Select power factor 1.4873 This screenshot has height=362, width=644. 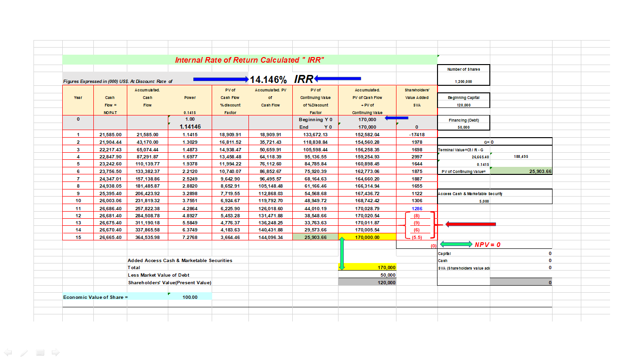[190, 150]
